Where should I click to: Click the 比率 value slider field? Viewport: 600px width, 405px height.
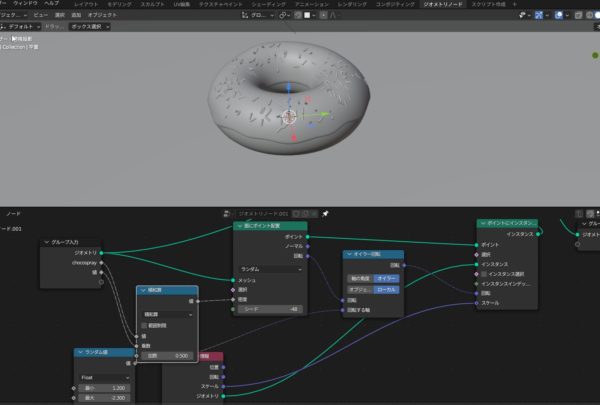(167, 355)
